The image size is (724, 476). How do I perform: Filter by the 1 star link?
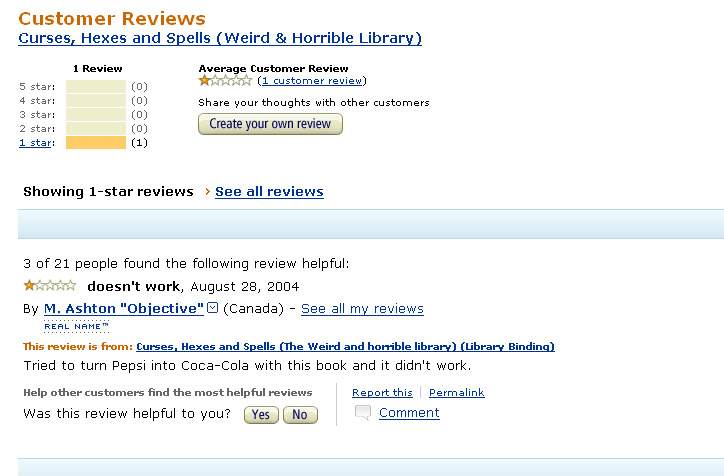tap(35, 143)
